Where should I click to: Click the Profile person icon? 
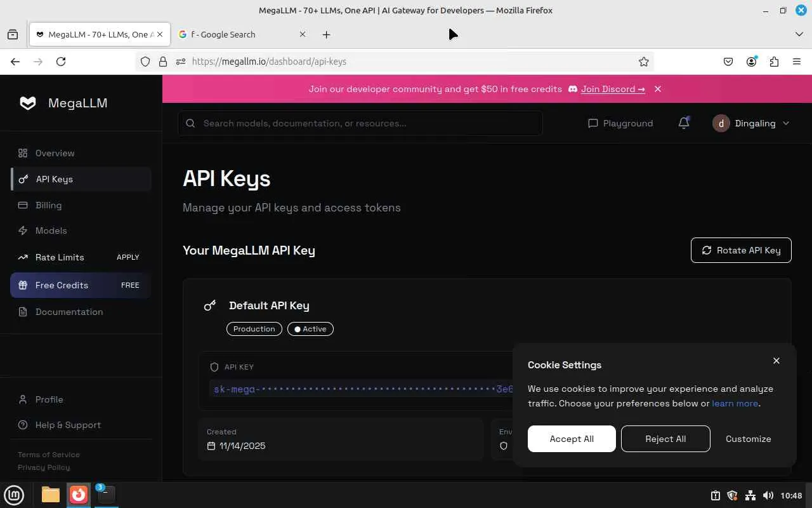(x=23, y=399)
